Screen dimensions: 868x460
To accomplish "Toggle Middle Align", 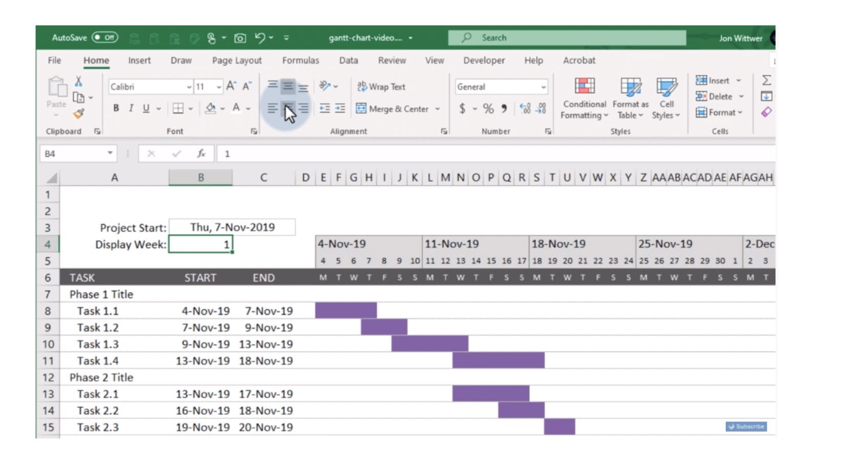I will (x=288, y=86).
